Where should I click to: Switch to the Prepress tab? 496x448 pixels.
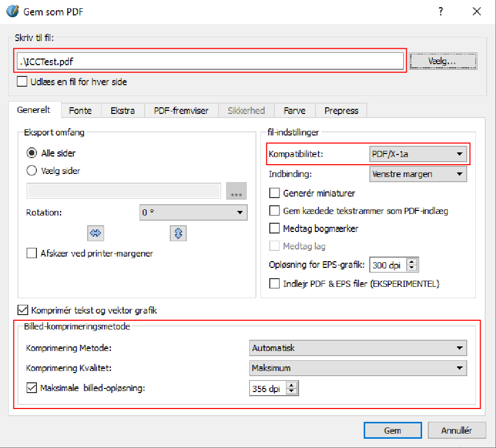pos(341,110)
